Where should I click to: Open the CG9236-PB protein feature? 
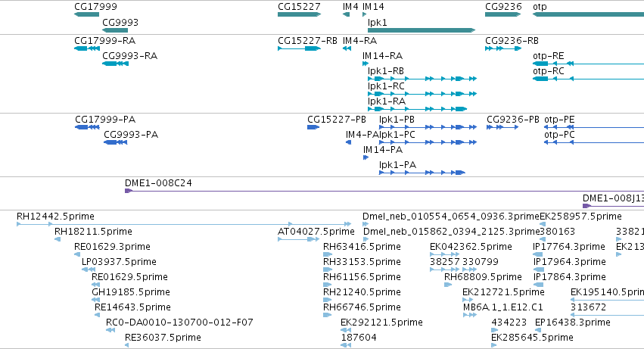coord(502,127)
